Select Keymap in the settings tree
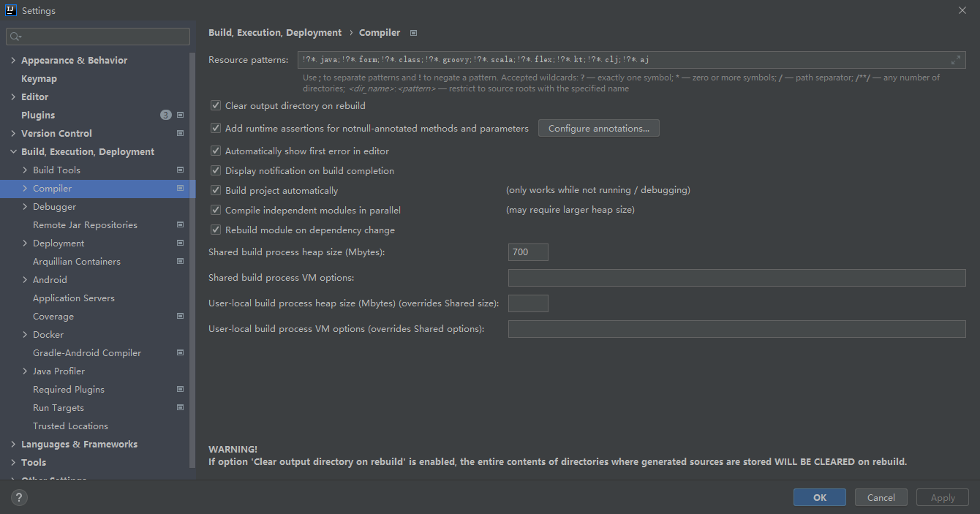The height and width of the screenshot is (514, 980). coord(39,79)
